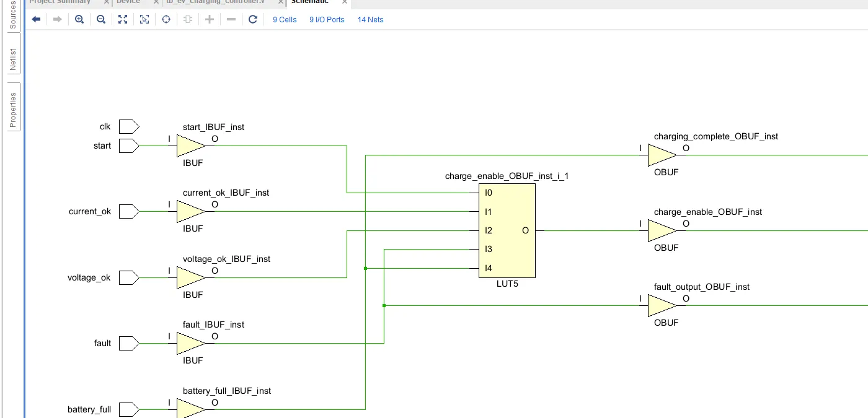
Task: Regenerate the schematic with refresh icon
Action: pyautogui.click(x=253, y=19)
